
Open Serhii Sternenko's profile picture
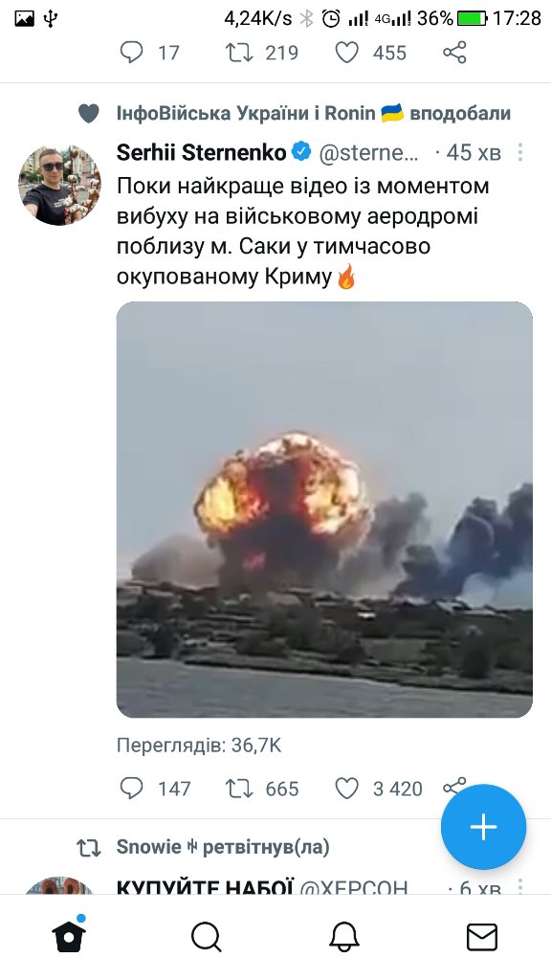coord(59,185)
